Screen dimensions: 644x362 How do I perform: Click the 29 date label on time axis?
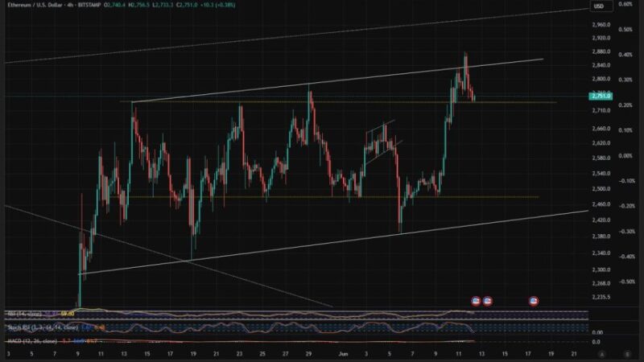(308, 354)
